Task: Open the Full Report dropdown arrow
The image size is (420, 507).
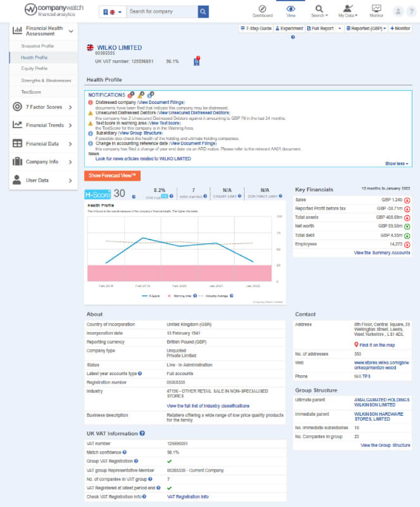Action: coord(340,29)
